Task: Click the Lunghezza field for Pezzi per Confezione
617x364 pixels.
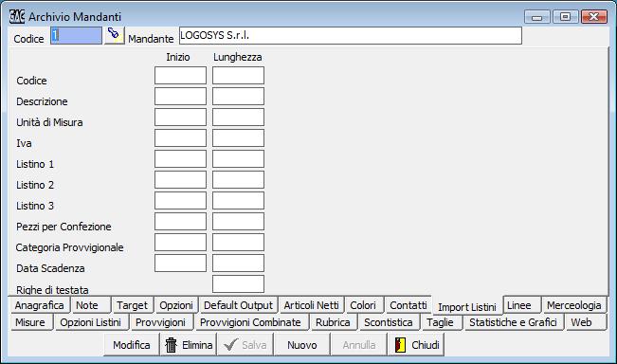Action: point(239,221)
